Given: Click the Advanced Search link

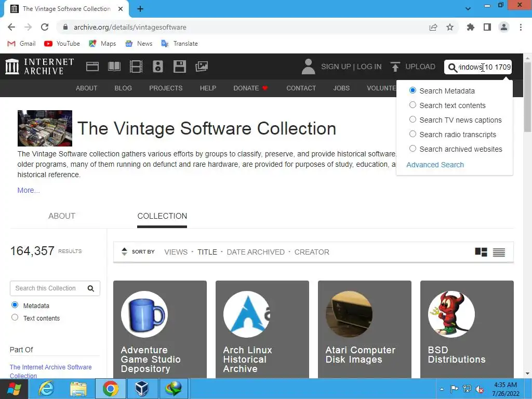Looking at the screenshot, I should pyautogui.click(x=435, y=165).
